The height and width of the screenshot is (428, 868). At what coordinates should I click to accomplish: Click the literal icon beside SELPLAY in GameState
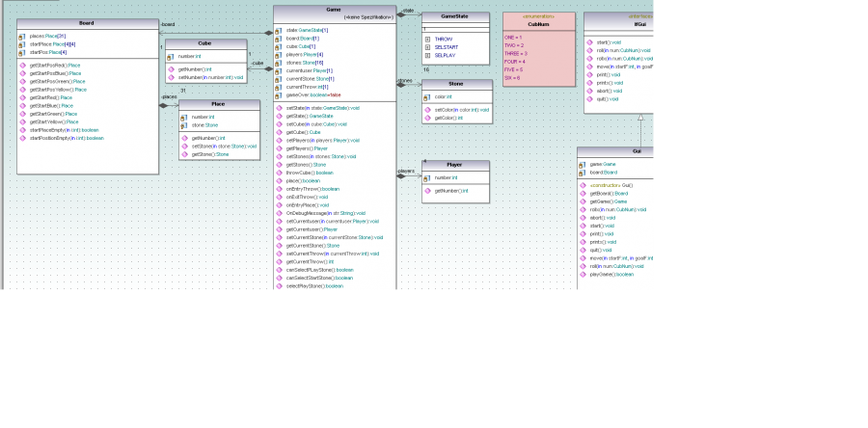[x=427, y=55]
